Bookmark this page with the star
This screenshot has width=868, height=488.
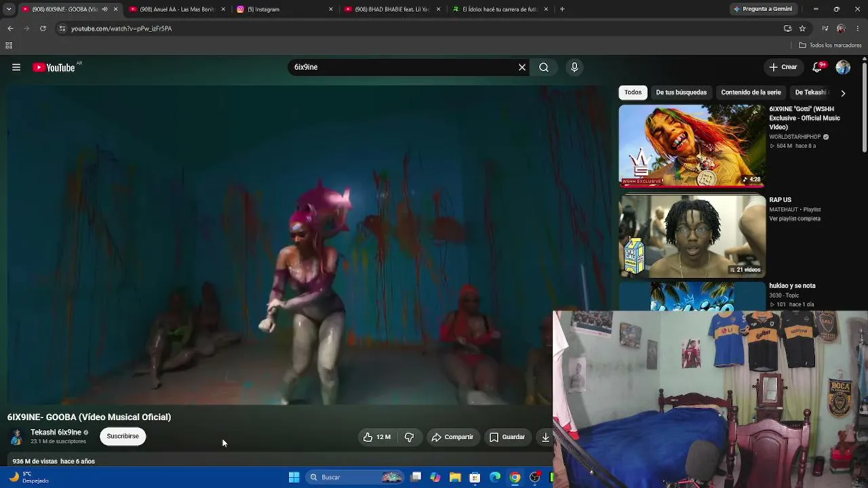(x=802, y=28)
